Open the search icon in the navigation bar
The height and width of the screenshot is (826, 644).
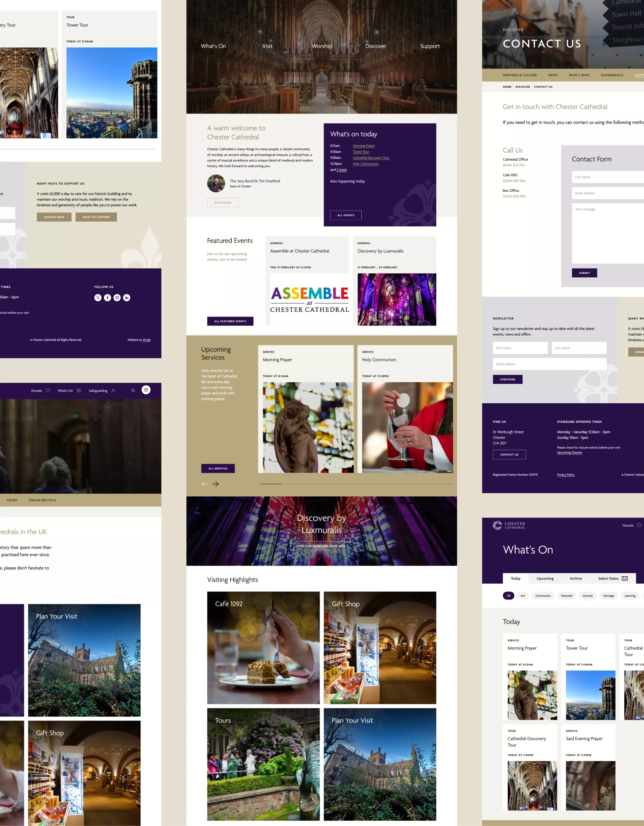(x=133, y=390)
